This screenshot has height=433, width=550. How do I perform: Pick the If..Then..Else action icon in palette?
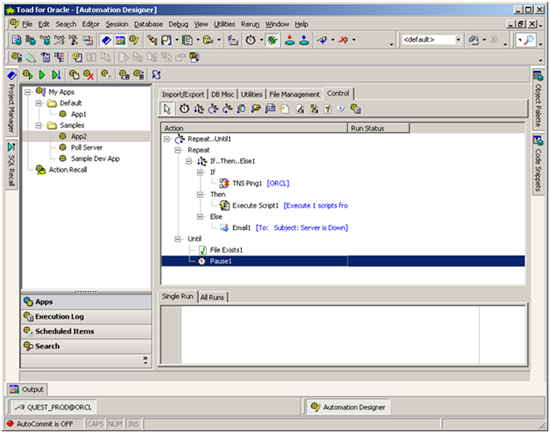coord(199,109)
